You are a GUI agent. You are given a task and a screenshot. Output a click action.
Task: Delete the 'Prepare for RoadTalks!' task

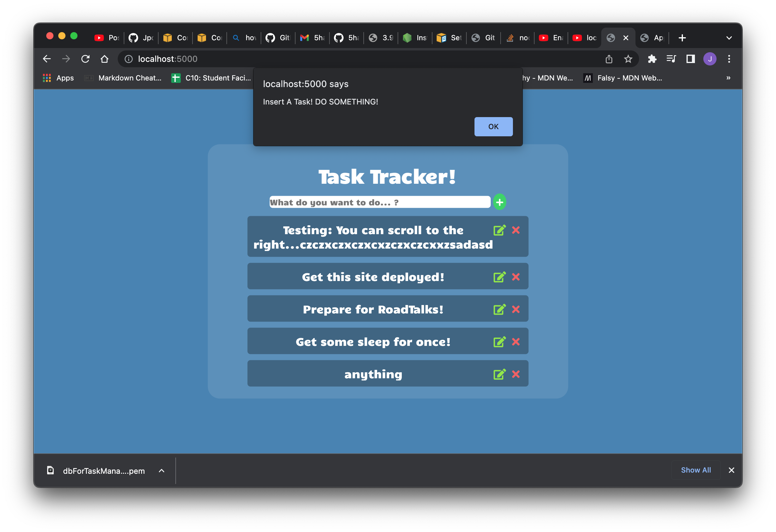pos(516,310)
